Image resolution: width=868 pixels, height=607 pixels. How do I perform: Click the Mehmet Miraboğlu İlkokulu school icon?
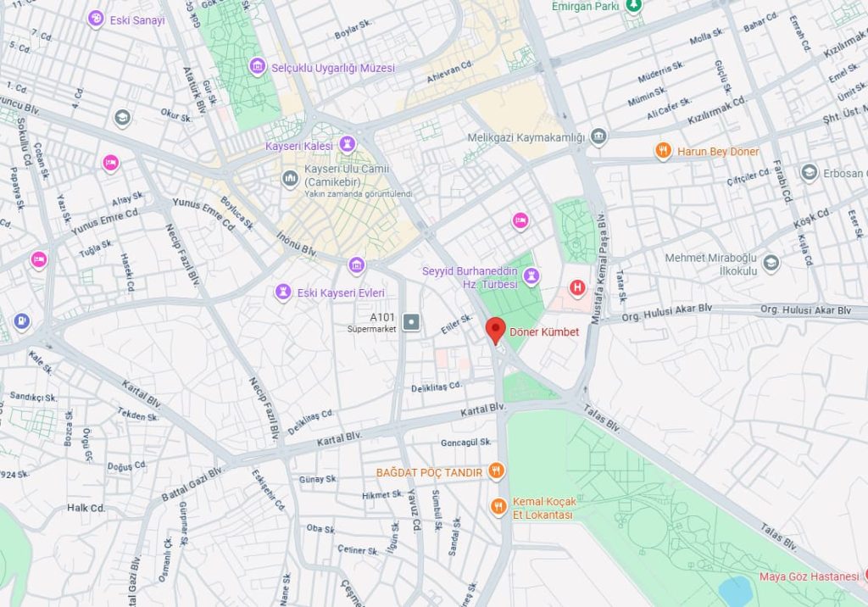click(771, 263)
